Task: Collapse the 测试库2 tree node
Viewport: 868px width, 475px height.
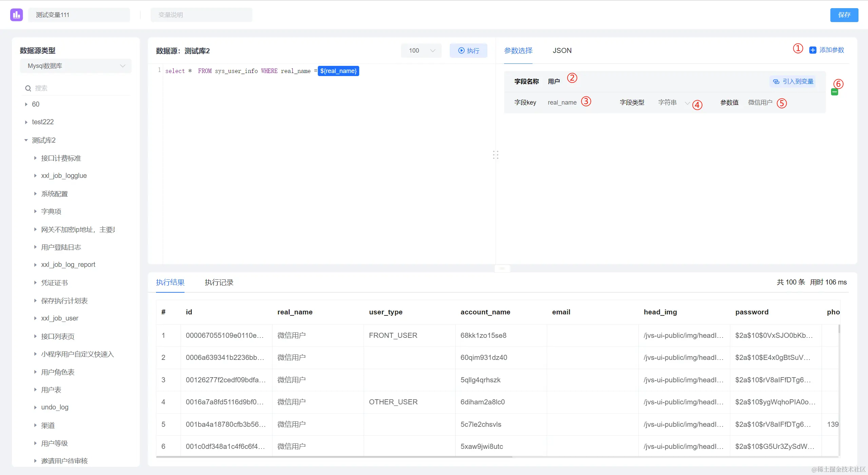Action: [26, 140]
